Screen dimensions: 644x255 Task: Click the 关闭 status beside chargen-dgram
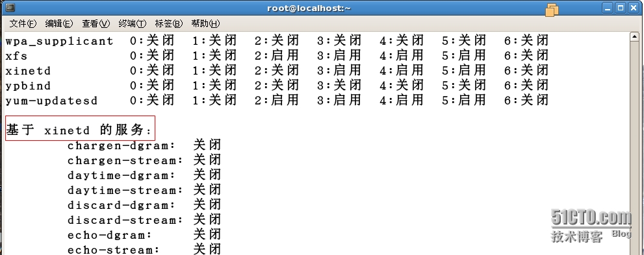(207, 145)
